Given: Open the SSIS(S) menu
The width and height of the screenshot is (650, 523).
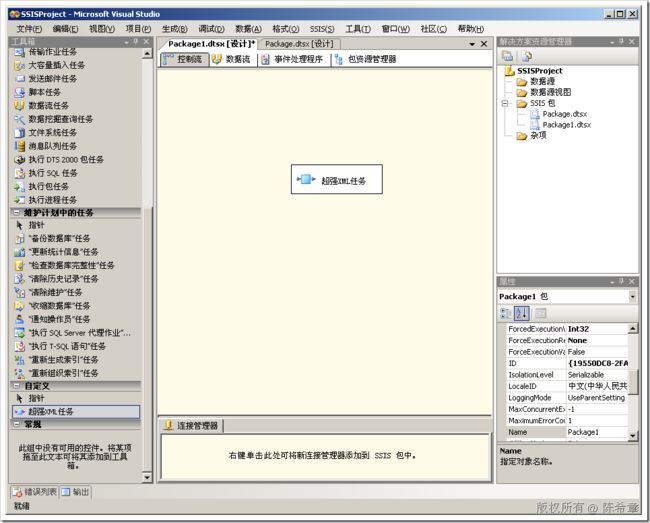Looking at the screenshot, I should point(322,29).
